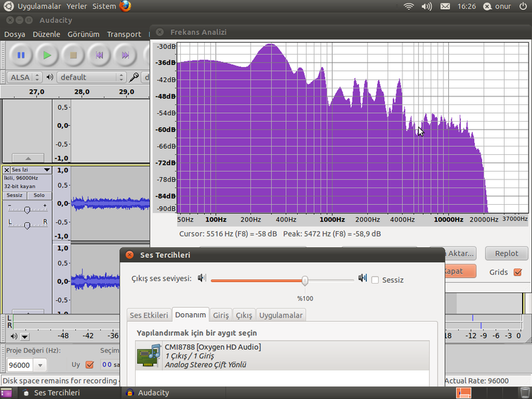Switch to Ses Tercihleri in the taskbar

(57, 393)
